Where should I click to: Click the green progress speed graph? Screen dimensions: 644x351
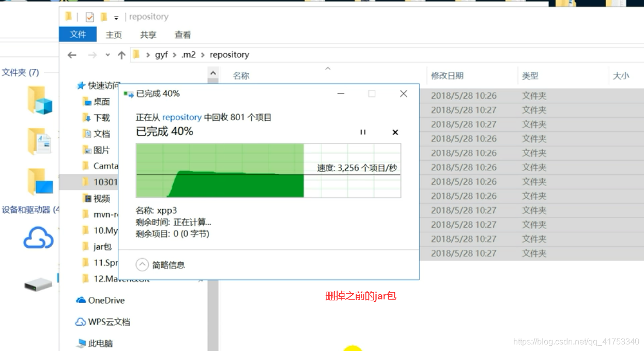(268, 171)
